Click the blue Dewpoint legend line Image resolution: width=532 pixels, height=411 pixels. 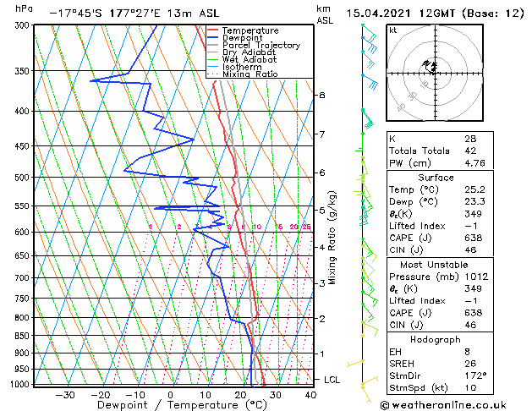212,38
